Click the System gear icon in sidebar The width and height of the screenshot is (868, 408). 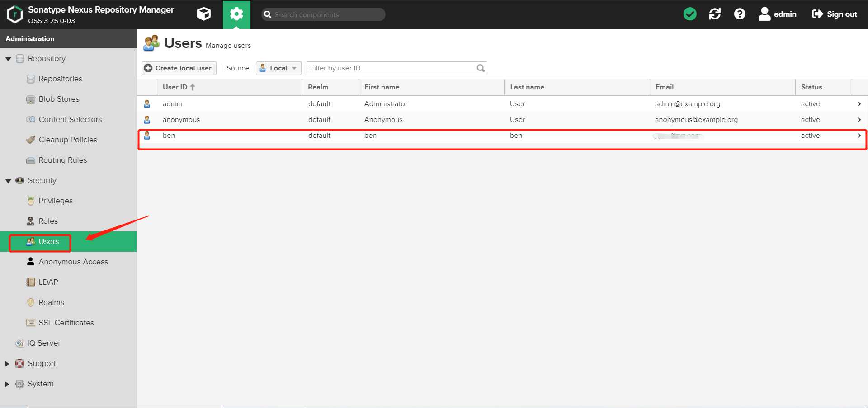tap(20, 384)
